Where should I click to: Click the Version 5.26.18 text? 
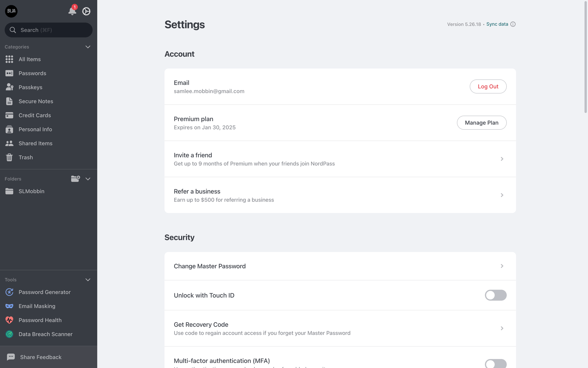464,24
